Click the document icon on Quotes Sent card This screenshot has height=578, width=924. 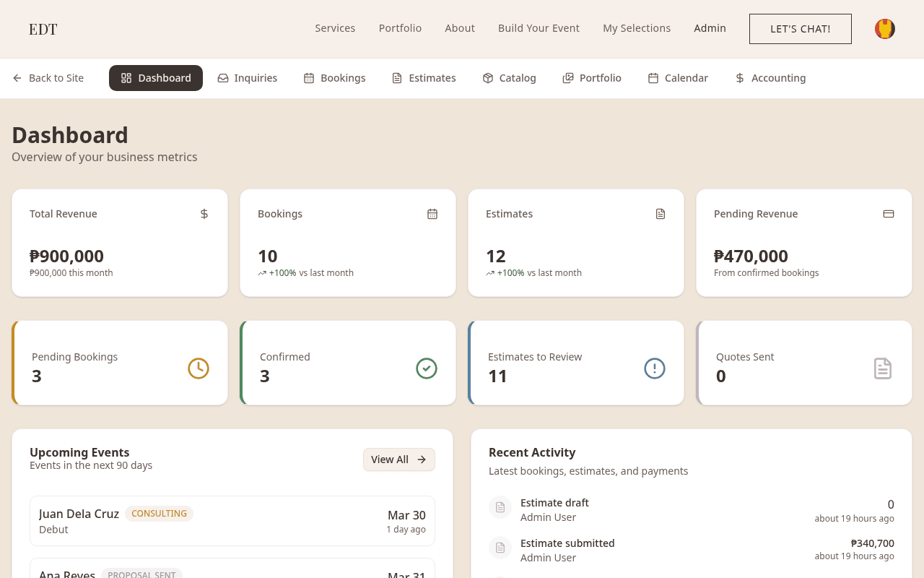pyautogui.click(x=883, y=368)
